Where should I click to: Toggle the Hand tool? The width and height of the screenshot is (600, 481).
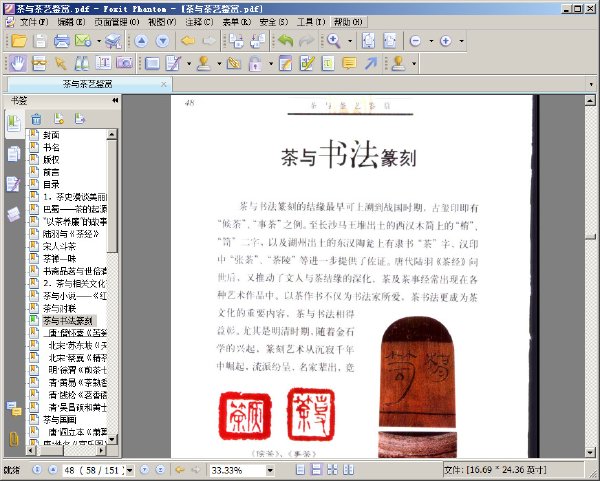[18, 63]
